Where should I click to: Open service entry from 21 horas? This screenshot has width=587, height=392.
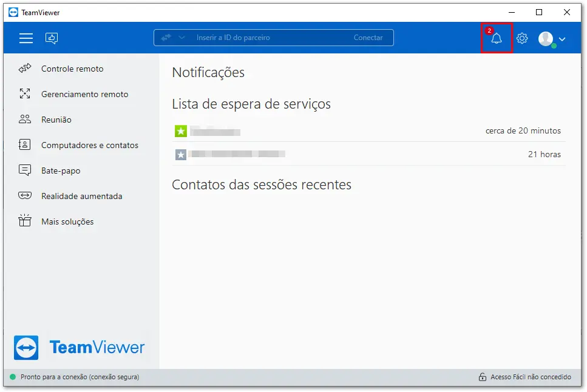click(x=368, y=154)
